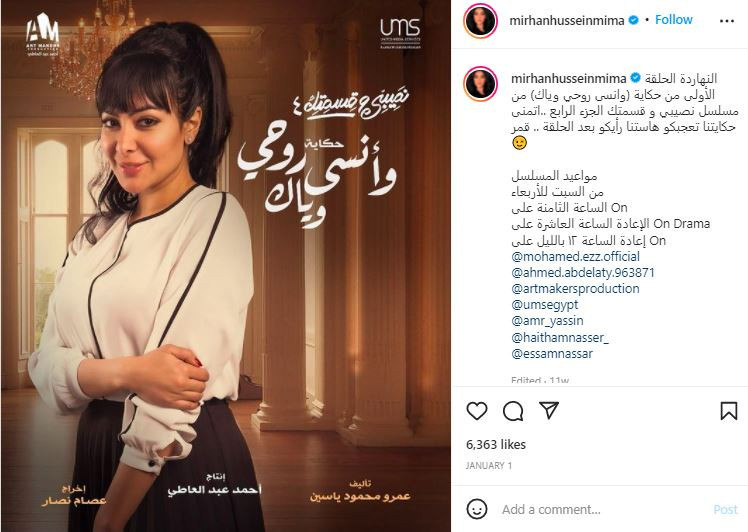748x532 pixels.
Task: Like the post with the heart icon
Action: click(477, 411)
